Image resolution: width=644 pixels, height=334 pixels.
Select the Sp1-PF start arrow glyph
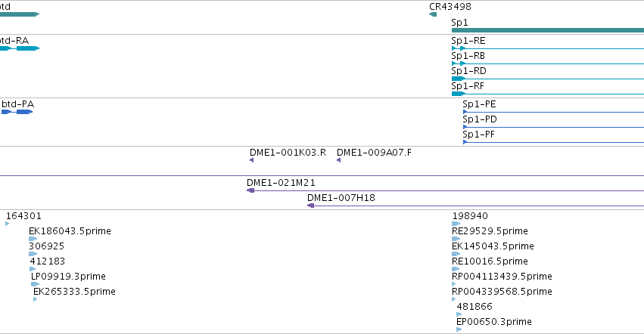pos(465,142)
